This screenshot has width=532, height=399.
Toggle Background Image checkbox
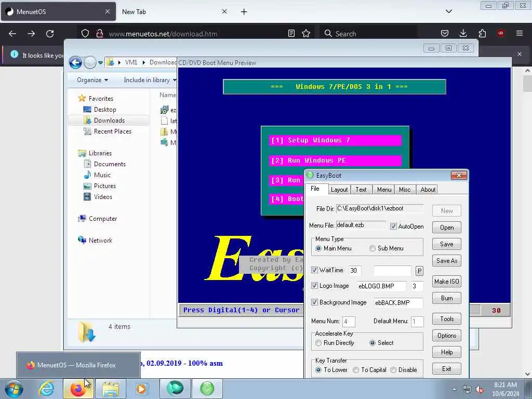(x=314, y=302)
